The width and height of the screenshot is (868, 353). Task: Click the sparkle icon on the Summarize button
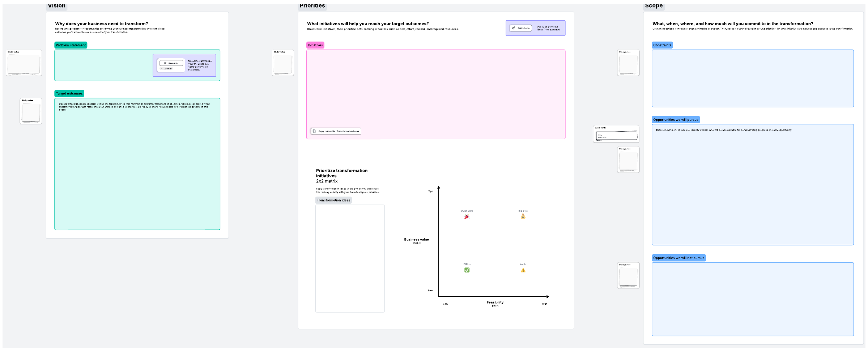tap(165, 63)
